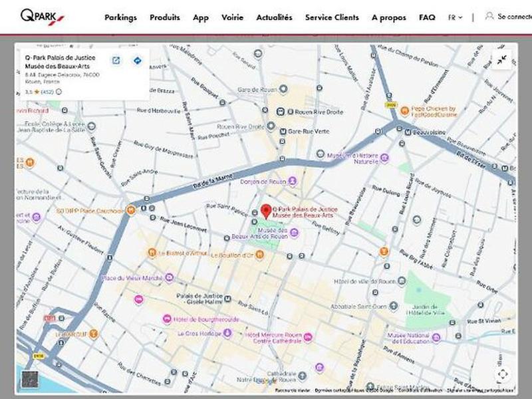Click Q-Park Palais de Justice title in info card
The image size is (532, 399).
coord(60,62)
